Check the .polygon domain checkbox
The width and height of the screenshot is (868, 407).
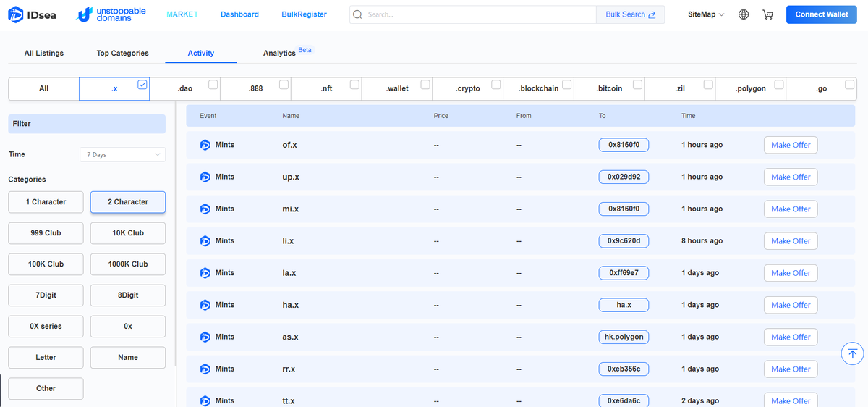point(779,85)
